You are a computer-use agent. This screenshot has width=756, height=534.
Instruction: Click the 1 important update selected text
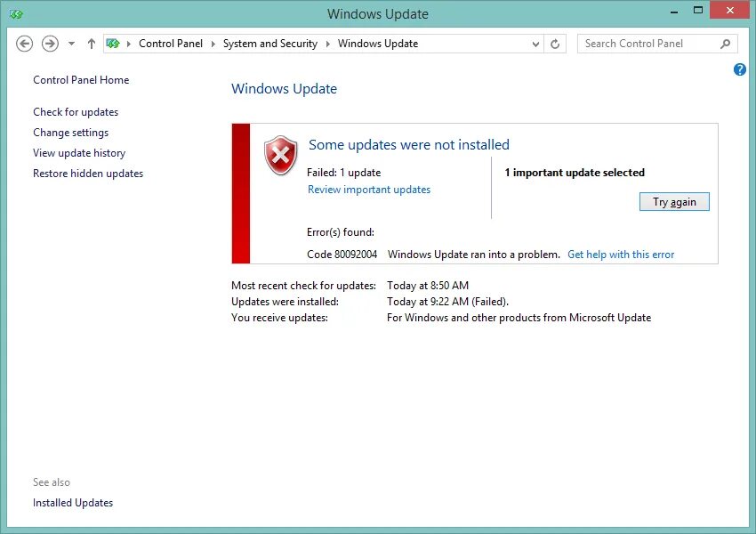[x=575, y=173]
